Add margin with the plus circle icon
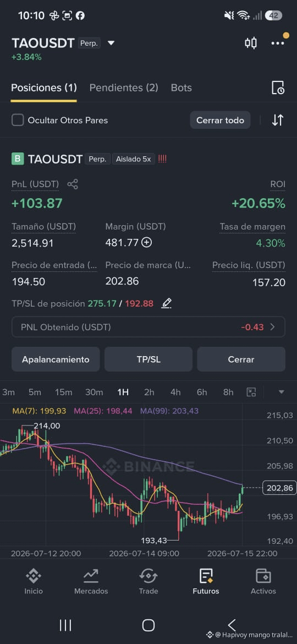 (x=146, y=243)
